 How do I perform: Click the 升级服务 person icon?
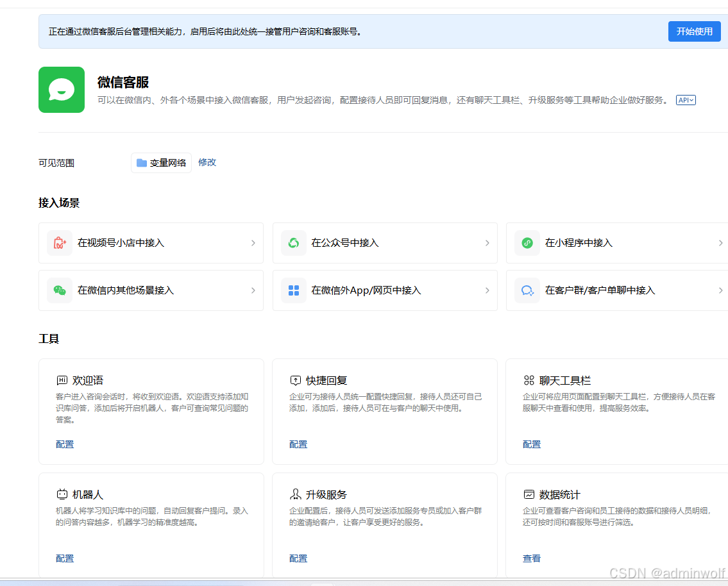point(295,494)
